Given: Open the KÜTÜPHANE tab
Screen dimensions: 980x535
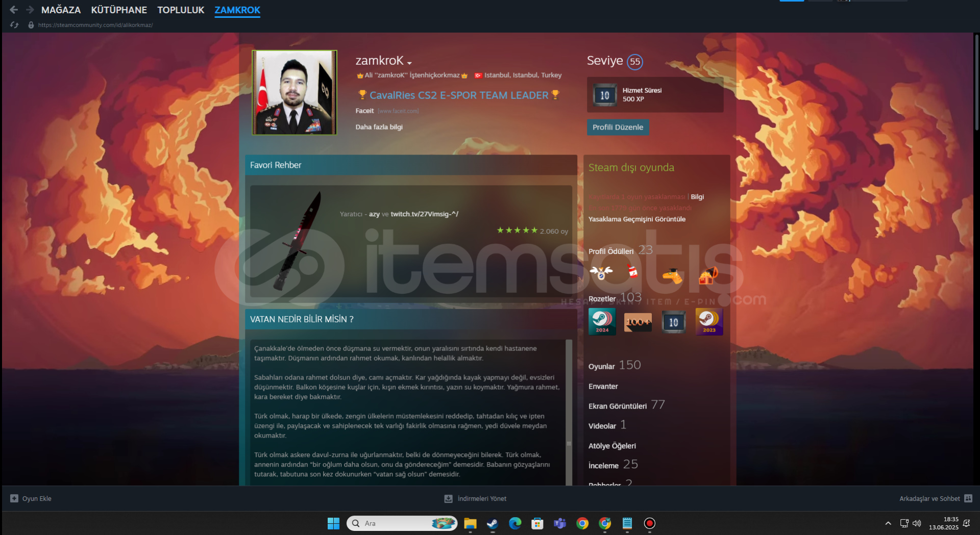Looking at the screenshot, I should click(119, 10).
